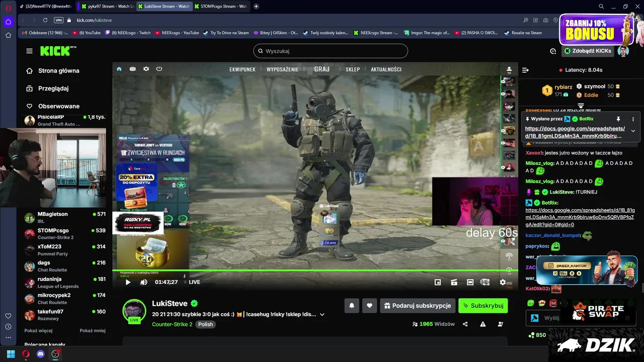Viewport: 644px width, 362px height.
Task: Open Obserwowane section in sidebar
Action: pos(53,106)
